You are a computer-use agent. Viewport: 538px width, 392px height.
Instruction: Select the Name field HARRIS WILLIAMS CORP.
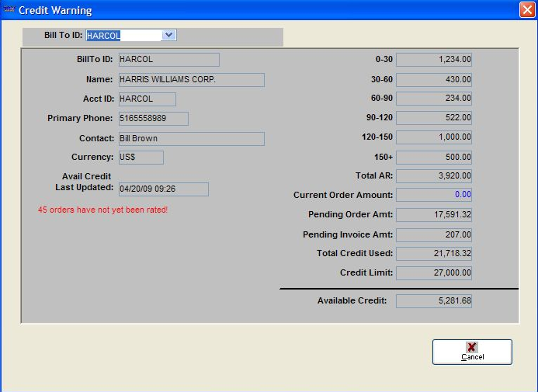point(190,80)
